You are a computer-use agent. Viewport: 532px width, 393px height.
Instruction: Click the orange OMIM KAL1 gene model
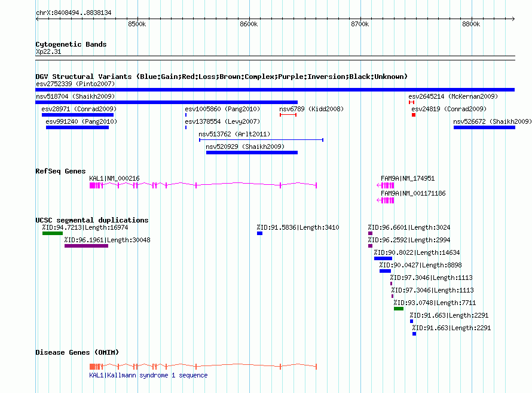(x=203, y=367)
